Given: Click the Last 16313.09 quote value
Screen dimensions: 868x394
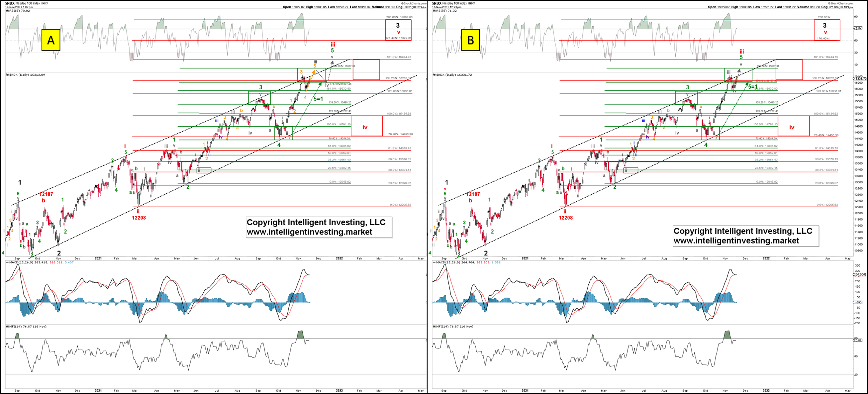Looking at the screenshot, I should (x=360, y=7).
